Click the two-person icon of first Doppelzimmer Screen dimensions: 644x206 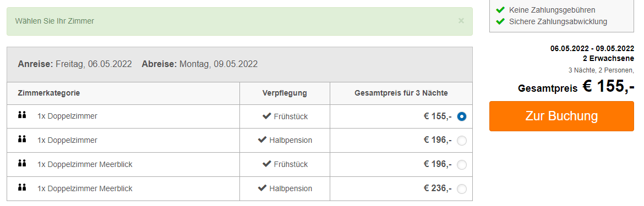(22, 115)
